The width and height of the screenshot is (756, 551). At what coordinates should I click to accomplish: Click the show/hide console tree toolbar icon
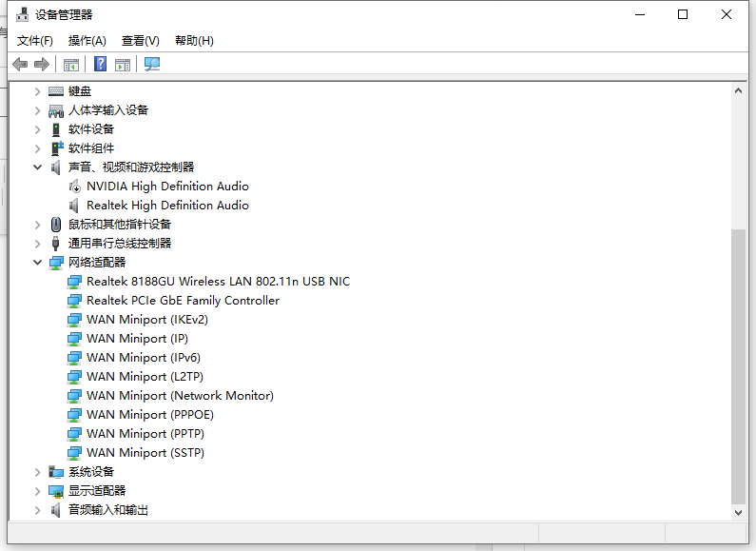[71, 64]
